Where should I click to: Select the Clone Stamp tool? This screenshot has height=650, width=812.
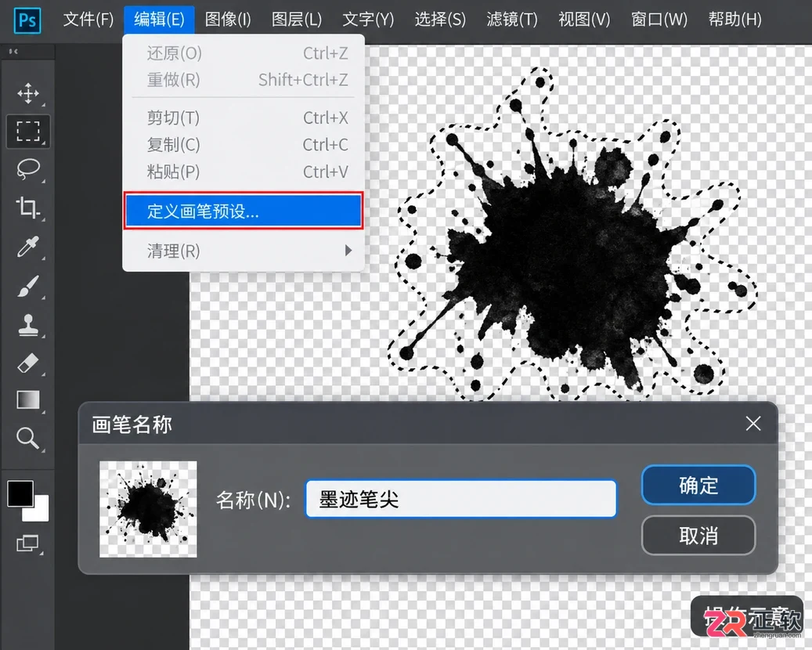click(28, 325)
